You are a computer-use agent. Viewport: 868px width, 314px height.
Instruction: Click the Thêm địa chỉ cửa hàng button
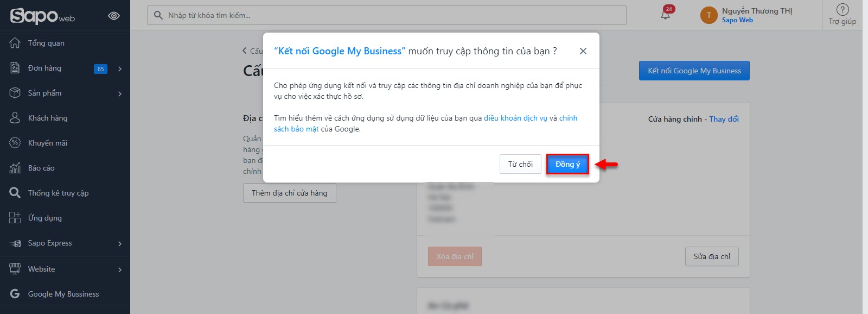click(x=290, y=193)
